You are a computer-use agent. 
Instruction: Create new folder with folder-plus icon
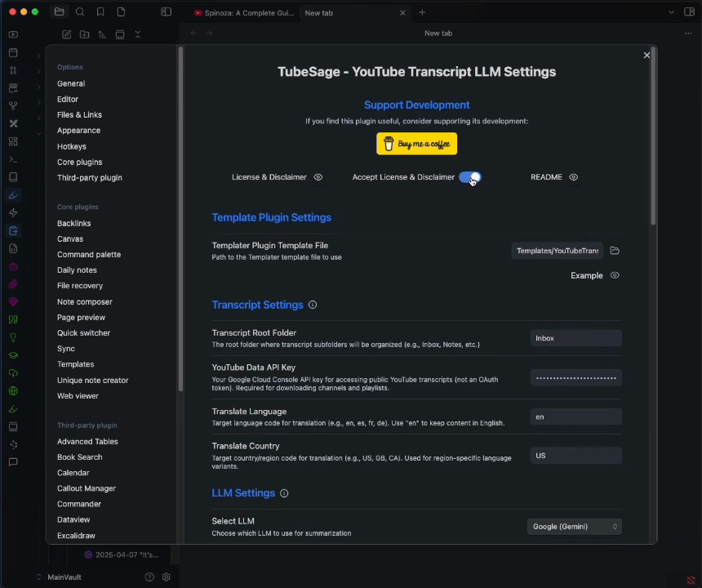pyautogui.click(x=84, y=34)
